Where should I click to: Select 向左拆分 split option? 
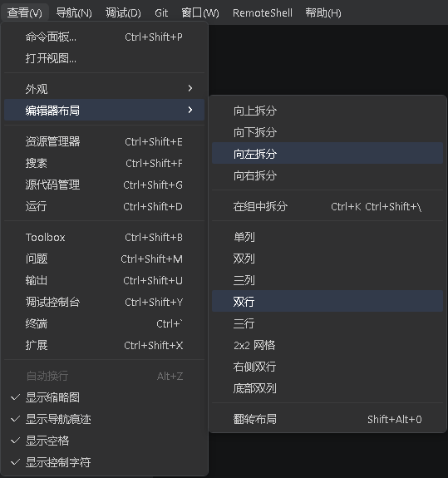tap(327, 153)
